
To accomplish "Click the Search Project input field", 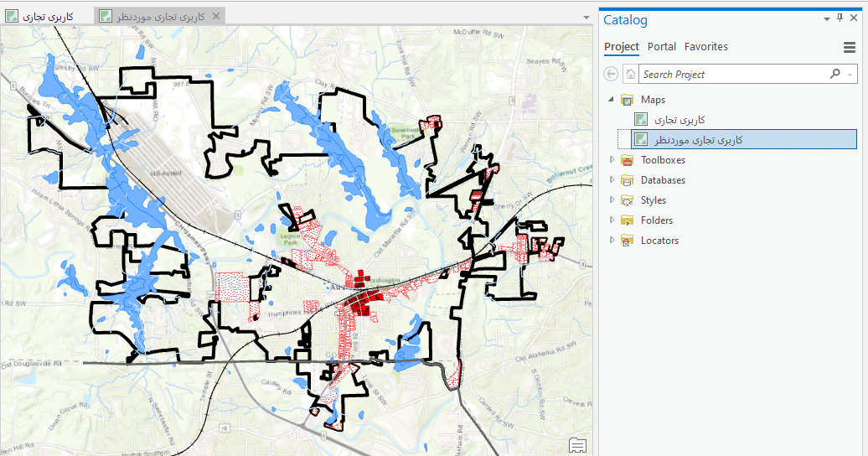I will point(733,75).
